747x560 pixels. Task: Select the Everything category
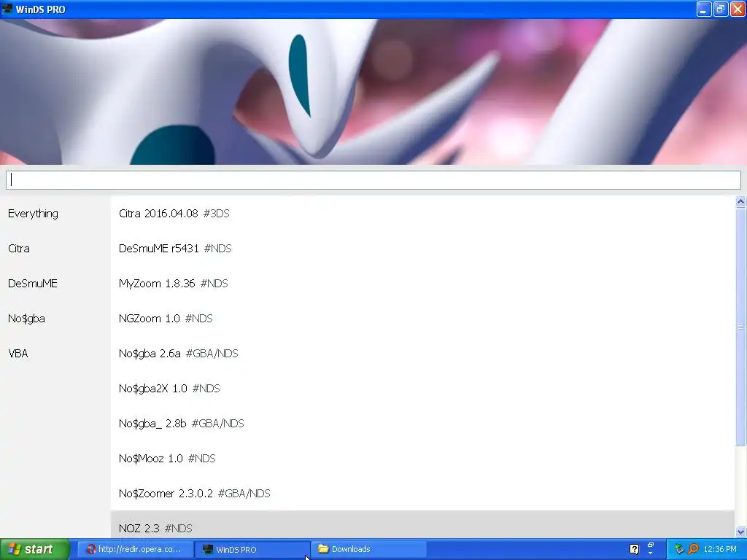coord(33,214)
